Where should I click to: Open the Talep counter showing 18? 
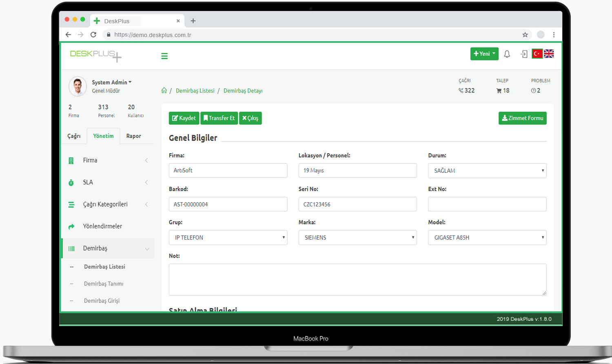(503, 86)
